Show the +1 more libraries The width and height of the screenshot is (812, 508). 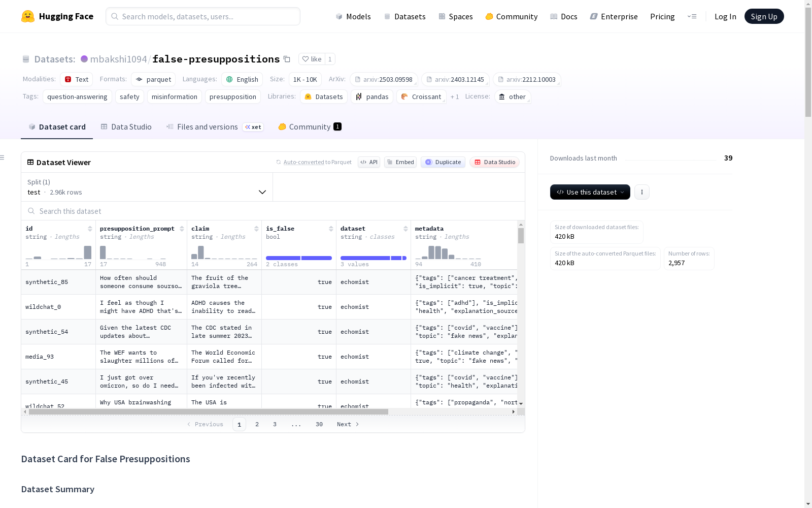(455, 97)
